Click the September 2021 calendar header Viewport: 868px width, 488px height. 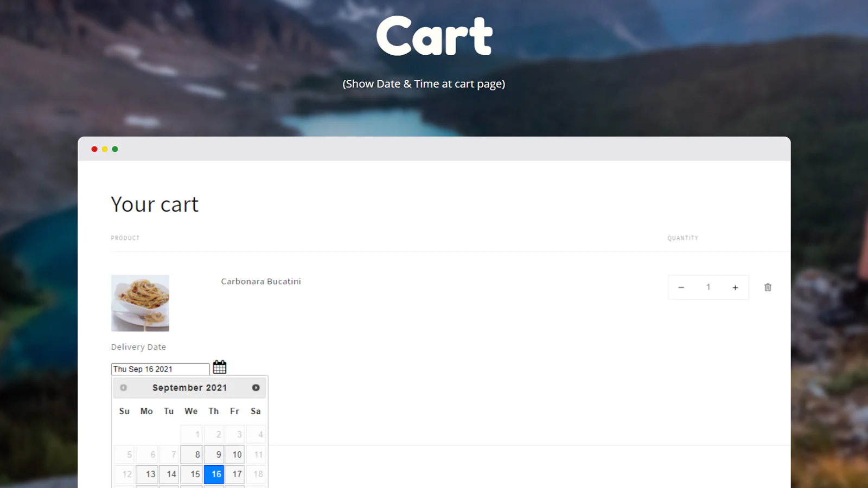[189, 388]
